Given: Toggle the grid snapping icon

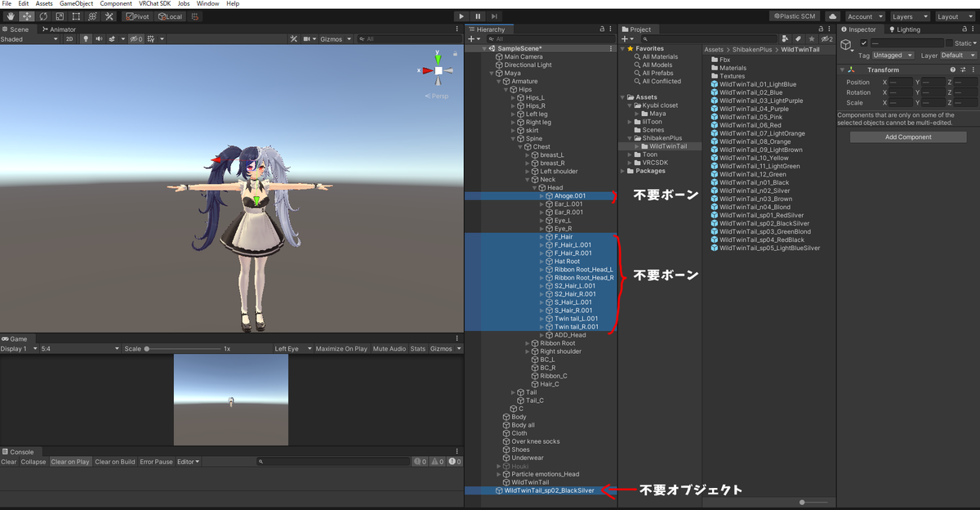Looking at the screenshot, I should tap(195, 16).
